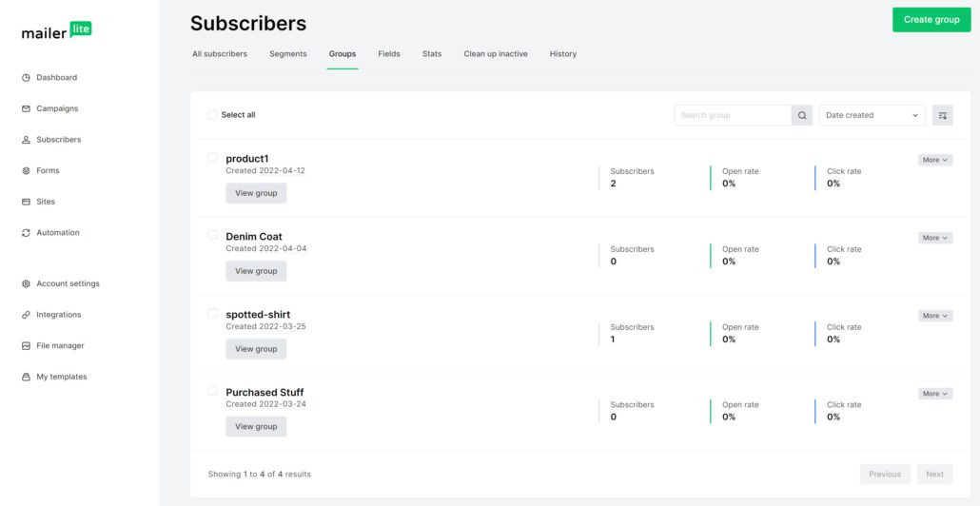980x506 pixels.
Task: View group for spotted-shirt
Action: (256, 349)
